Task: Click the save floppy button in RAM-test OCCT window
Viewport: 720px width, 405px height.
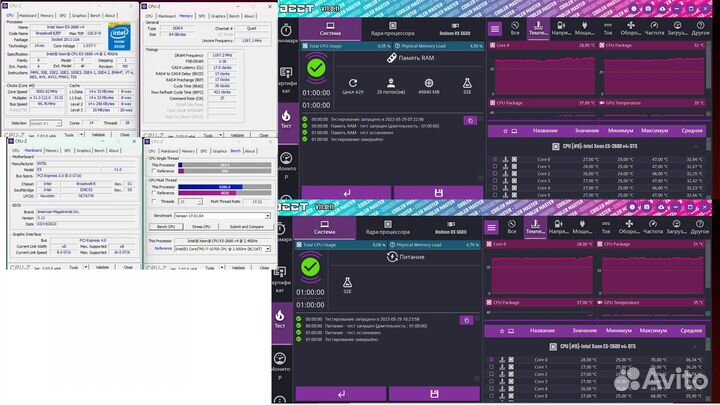Action: tap(439, 193)
